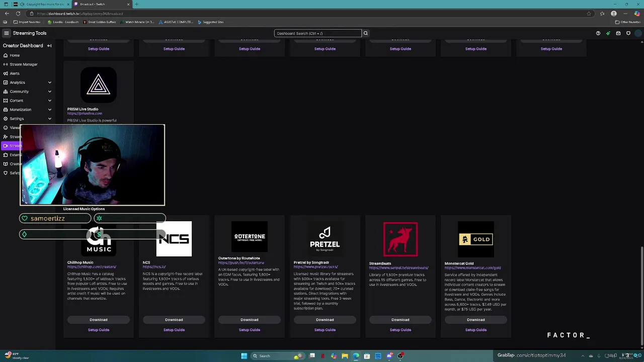Click the StreamBeats wolf logo
This screenshot has width=644, height=362.
(400, 239)
